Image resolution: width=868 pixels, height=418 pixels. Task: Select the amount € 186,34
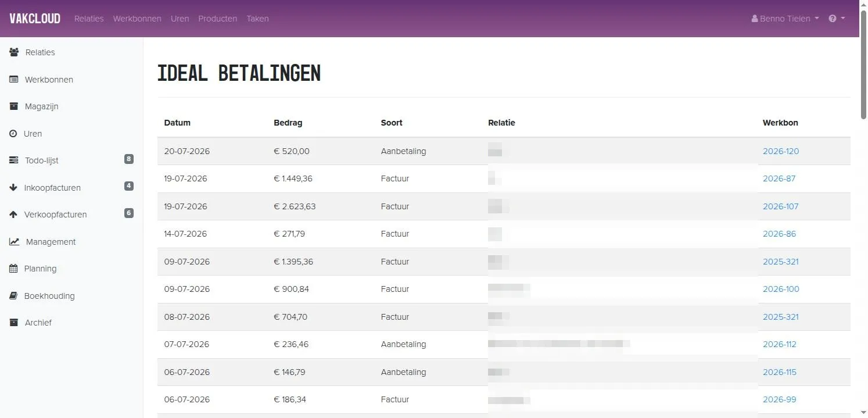click(290, 399)
